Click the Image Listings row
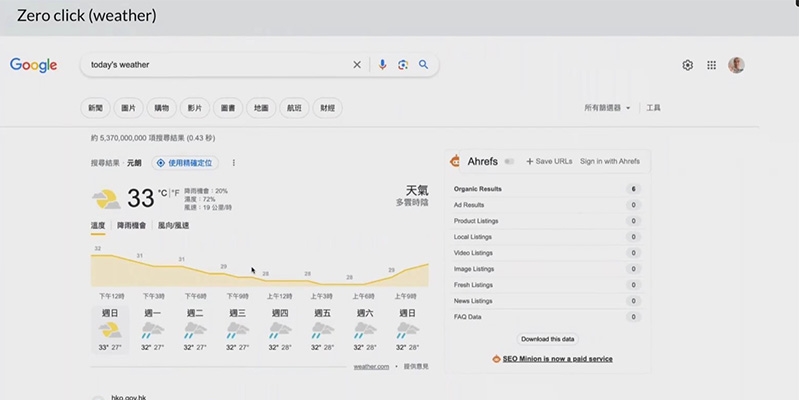The image size is (800, 400). click(x=547, y=269)
